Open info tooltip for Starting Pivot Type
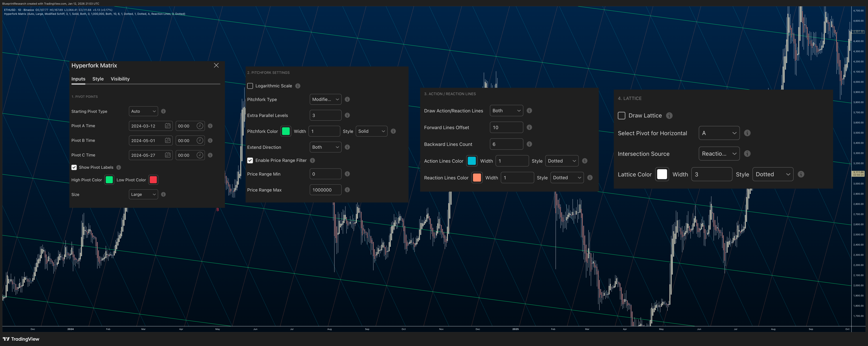This screenshot has width=868, height=346. (x=163, y=111)
